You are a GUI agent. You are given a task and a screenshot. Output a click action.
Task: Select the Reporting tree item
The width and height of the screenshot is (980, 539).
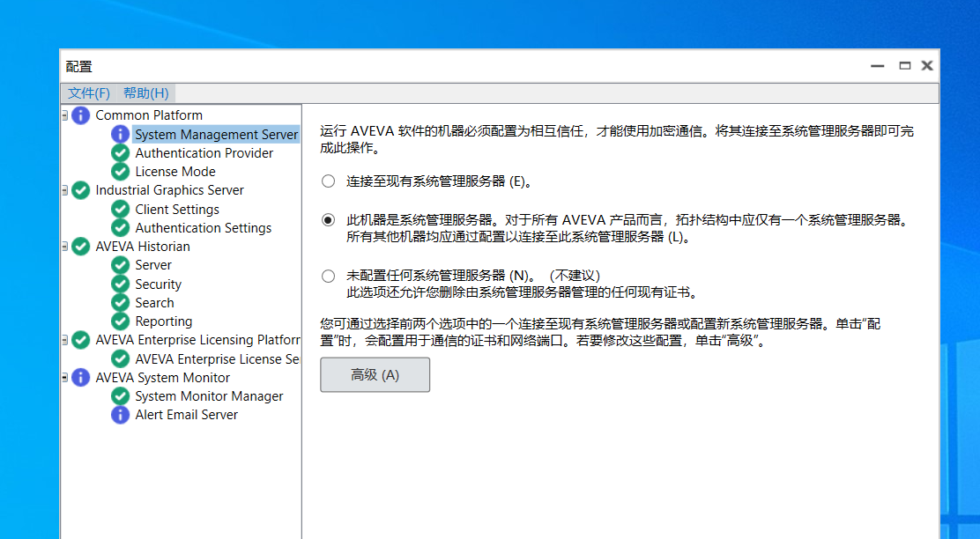(163, 321)
